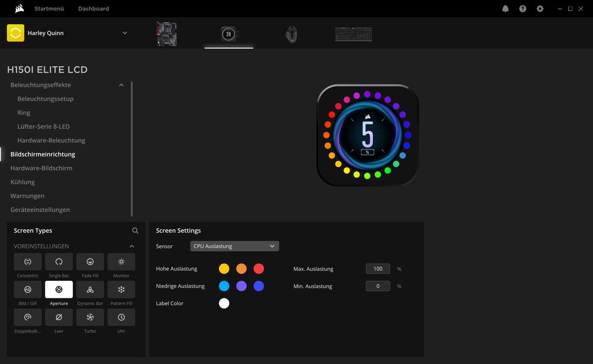The height and width of the screenshot is (364, 593).
Task: Open Lüfter-Serie 8-LED in the sidebar
Action: pyautogui.click(x=44, y=127)
